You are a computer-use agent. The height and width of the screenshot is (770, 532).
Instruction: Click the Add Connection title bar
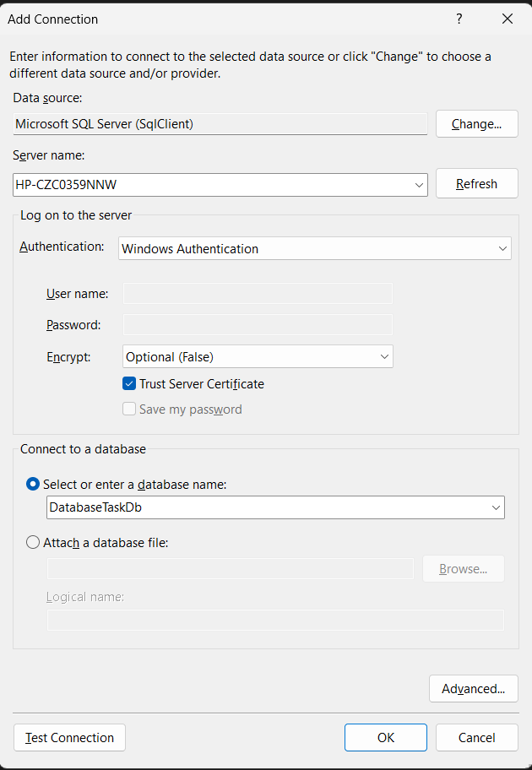click(x=211, y=19)
